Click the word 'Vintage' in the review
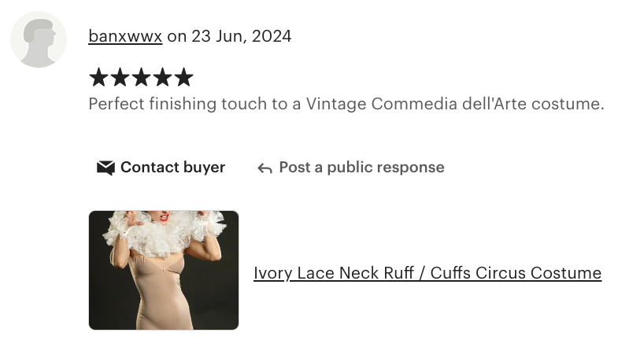This screenshot has width=644, height=362. click(x=336, y=104)
